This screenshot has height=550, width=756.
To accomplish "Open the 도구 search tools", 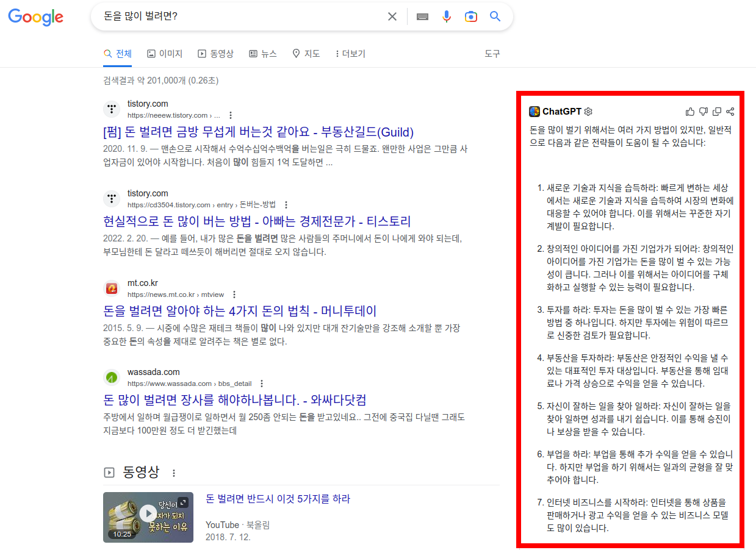I will click(492, 54).
